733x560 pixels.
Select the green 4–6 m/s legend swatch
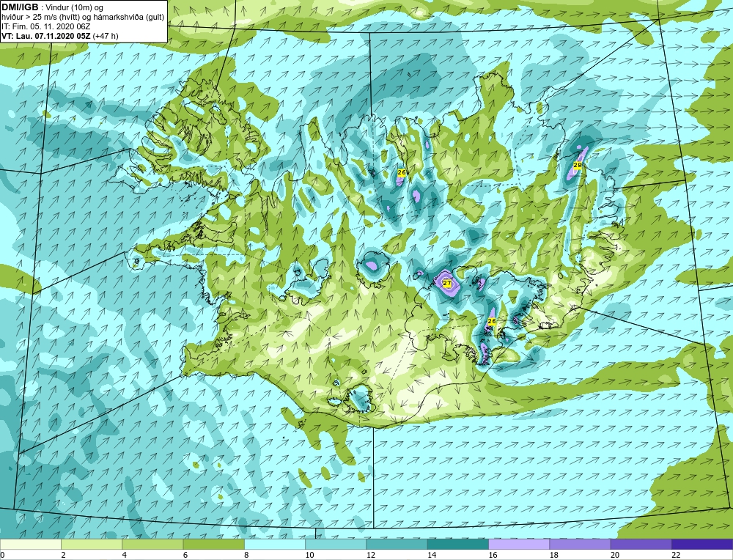pos(153,544)
